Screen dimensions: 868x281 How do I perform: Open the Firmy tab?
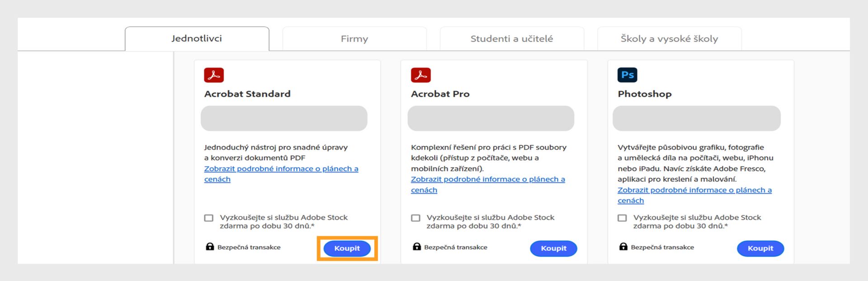pyautogui.click(x=354, y=39)
